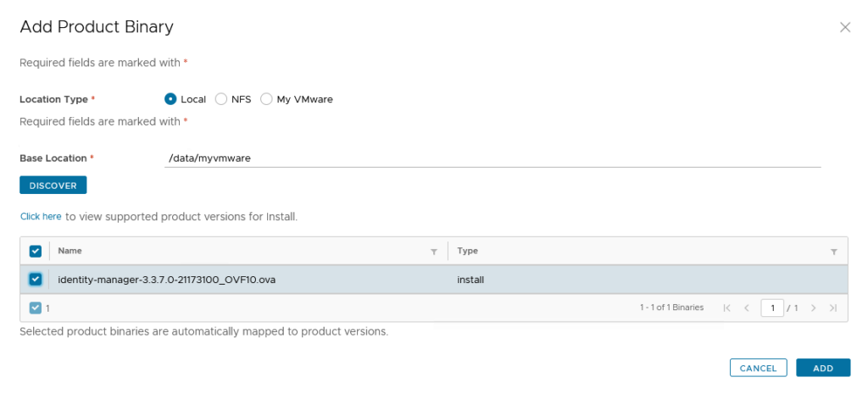Go to the next page arrow
The height and width of the screenshot is (394, 868).
point(814,308)
